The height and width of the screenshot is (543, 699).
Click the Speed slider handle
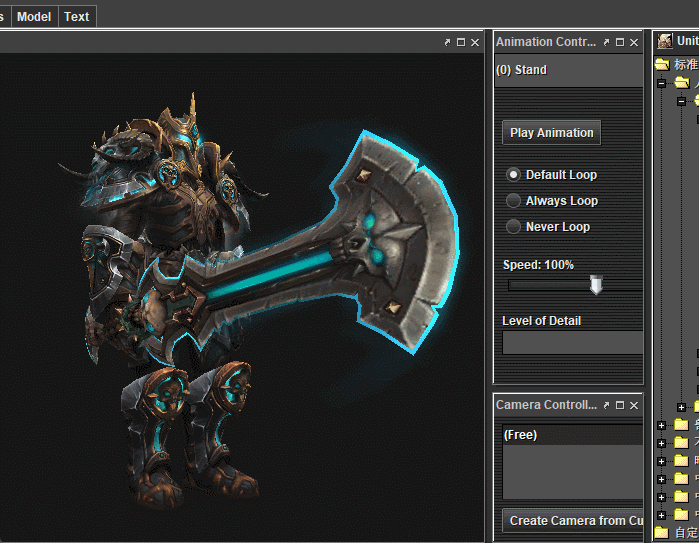(596, 285)
